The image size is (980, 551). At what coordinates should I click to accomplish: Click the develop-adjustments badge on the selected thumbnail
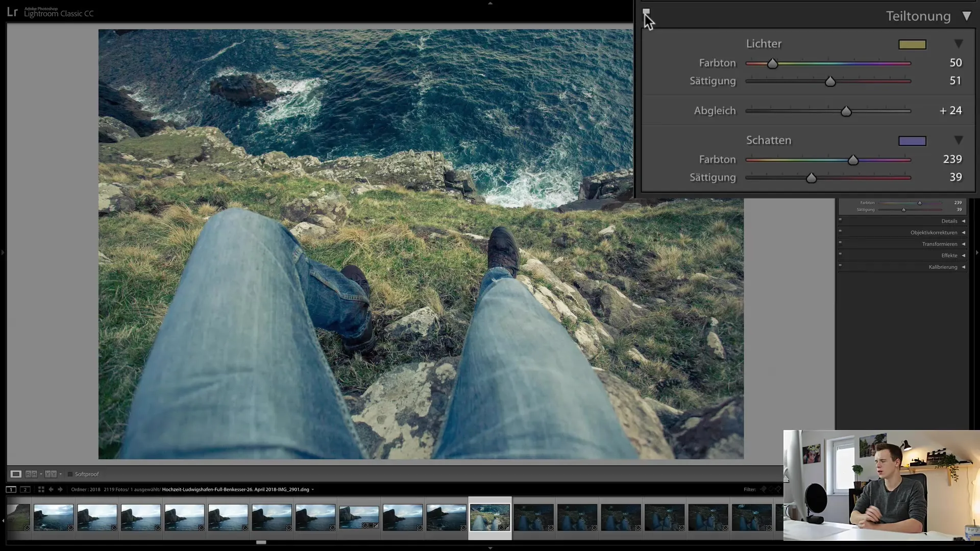point(507,528)
